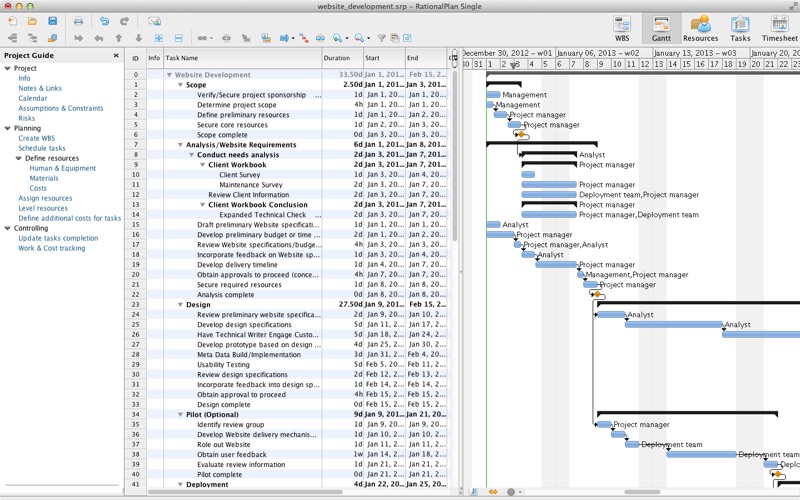Collapse the Scope task group
Image resolution: width=800 pixels, height=500 pixels.
(x=180, y=85)
